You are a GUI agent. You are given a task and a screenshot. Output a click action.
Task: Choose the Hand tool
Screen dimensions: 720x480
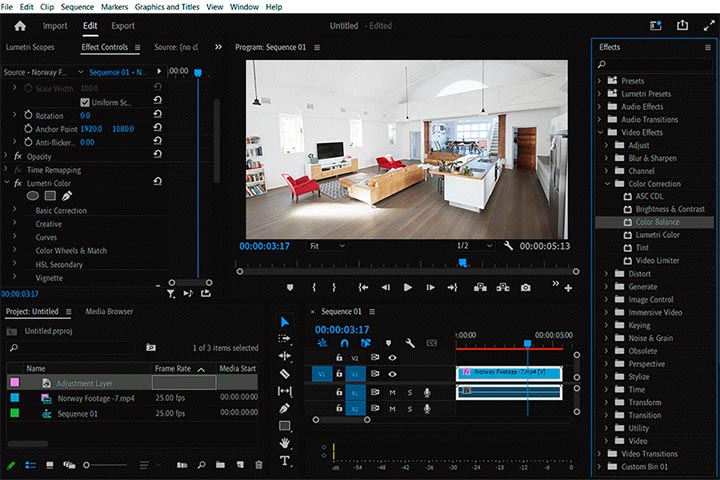coord(285,443)
